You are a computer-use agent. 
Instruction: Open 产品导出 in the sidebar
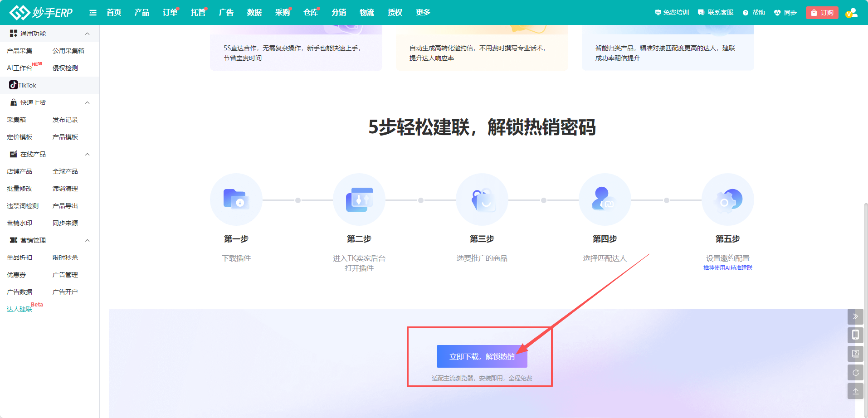click(65, 206)
